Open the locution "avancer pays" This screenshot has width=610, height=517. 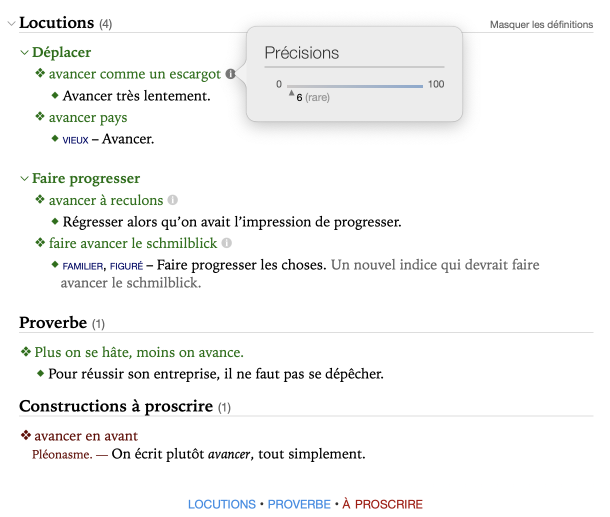point(88,118)
